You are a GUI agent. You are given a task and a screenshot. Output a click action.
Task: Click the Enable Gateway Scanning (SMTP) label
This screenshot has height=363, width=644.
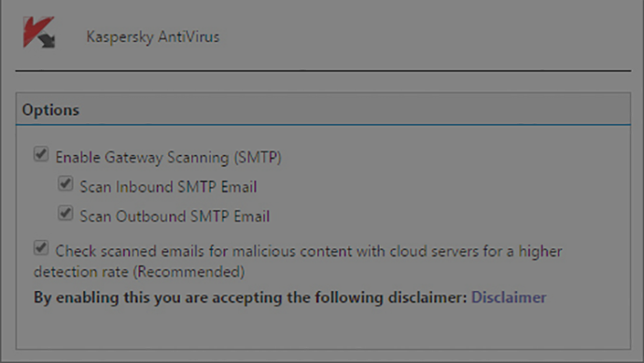[168, 158]
